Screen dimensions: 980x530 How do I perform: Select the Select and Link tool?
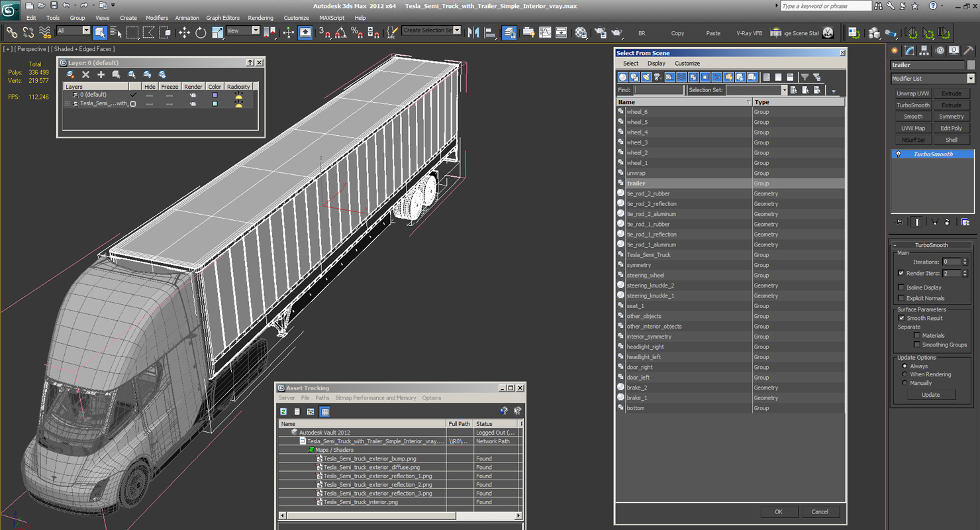(x=12, y=32)
